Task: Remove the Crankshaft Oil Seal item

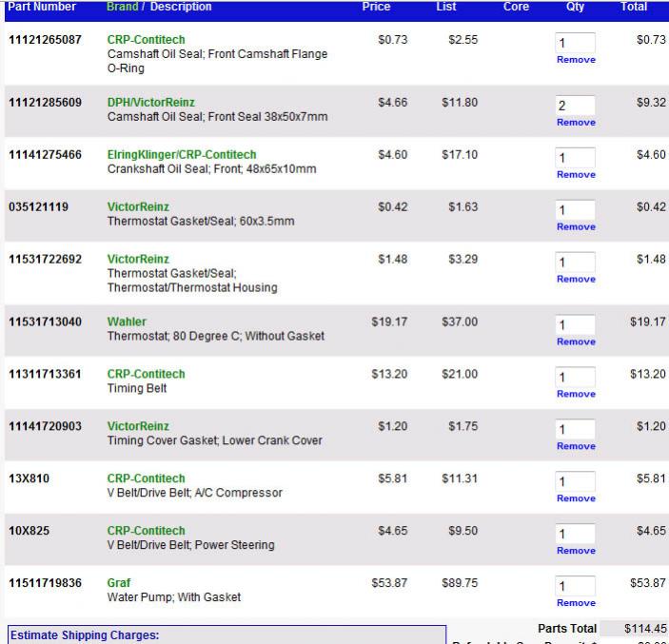Action: click(576, 175)
